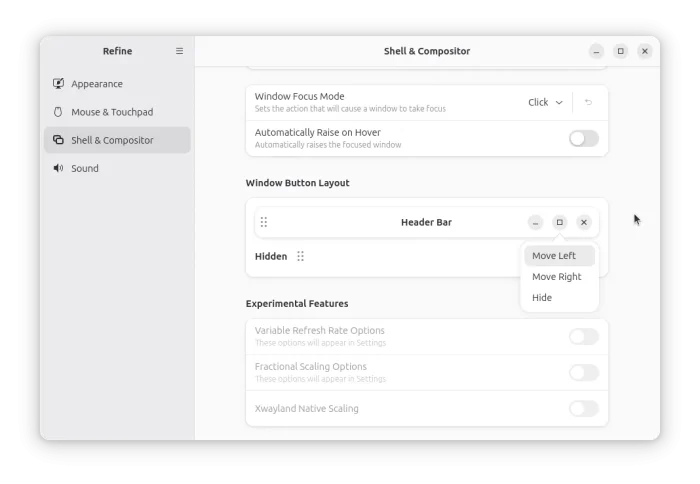Open the hamburger menu beside Refine
This screenshot has width=700, height=484.
(179, 51)
